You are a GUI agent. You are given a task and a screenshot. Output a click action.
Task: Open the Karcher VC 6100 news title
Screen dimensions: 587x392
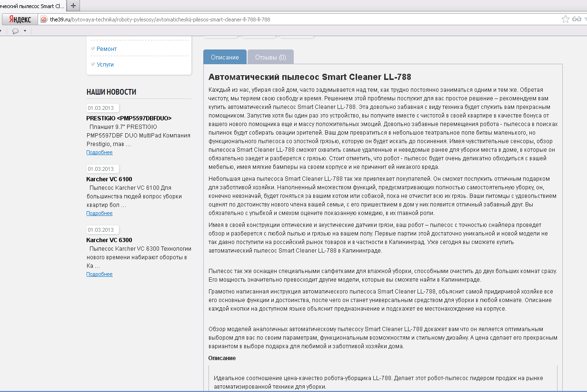(x=109, y=179)
